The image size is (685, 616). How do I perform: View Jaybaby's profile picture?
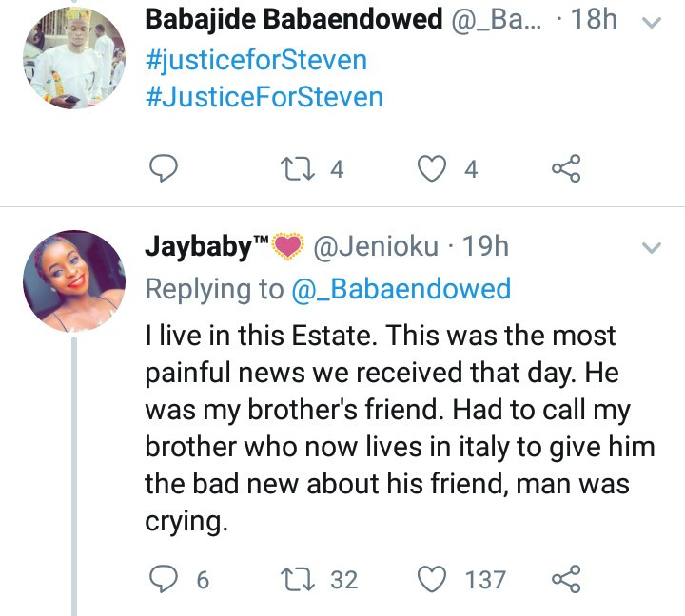point(74,281)
